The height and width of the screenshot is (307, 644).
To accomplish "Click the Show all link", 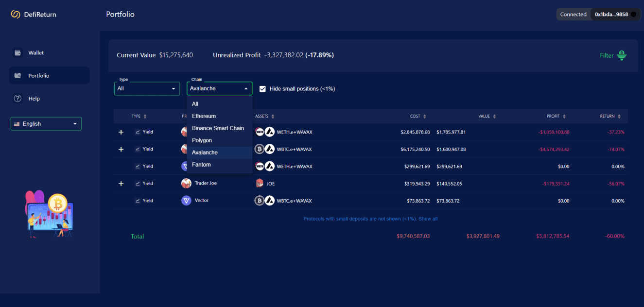I will click(x=428, y=219).
